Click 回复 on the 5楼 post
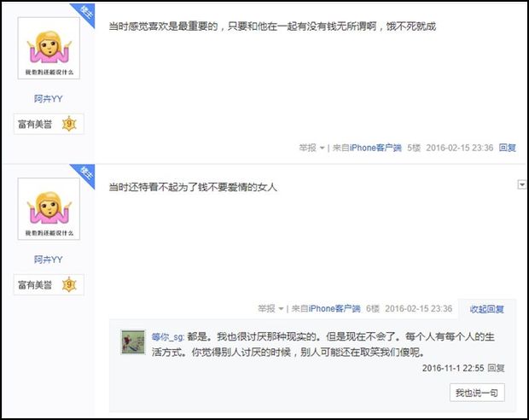 point(508,148)
